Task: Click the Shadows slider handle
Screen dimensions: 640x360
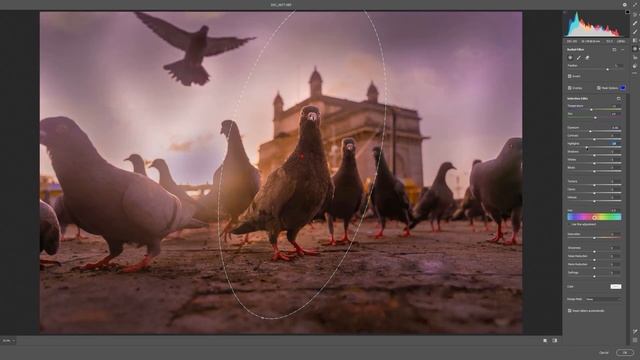Action: click(x=594, y=156)
